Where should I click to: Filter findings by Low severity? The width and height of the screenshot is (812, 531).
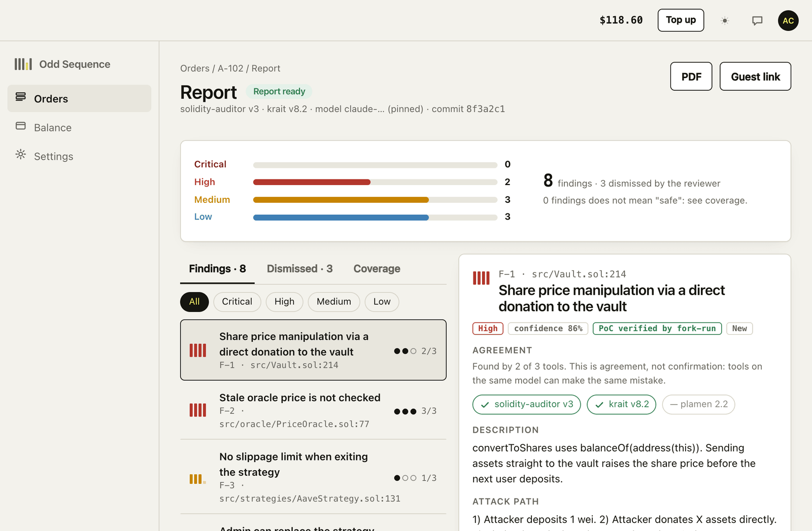click(x=382, y=302)
